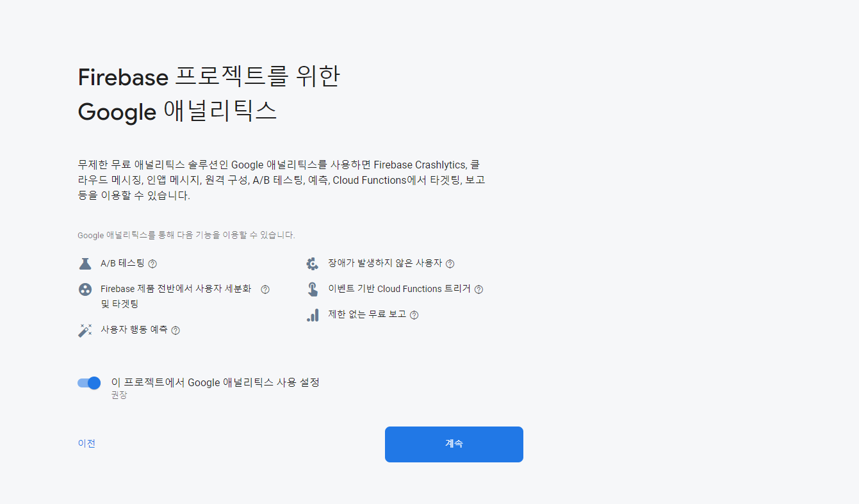859x504 pixels.
Task: Click the Firebase 제품 전반에서 사용자 세분화 text
Action: (x=176, y=297)
